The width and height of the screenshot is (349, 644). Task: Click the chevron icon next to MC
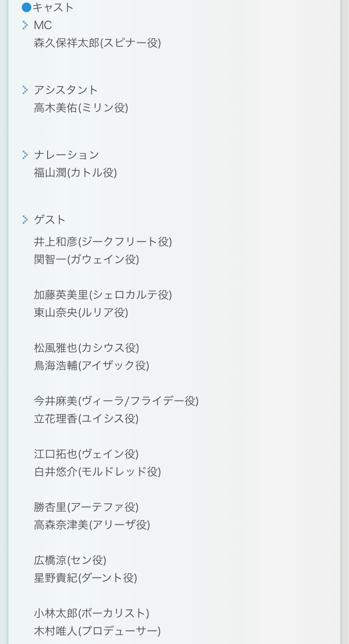click(25, 25)
